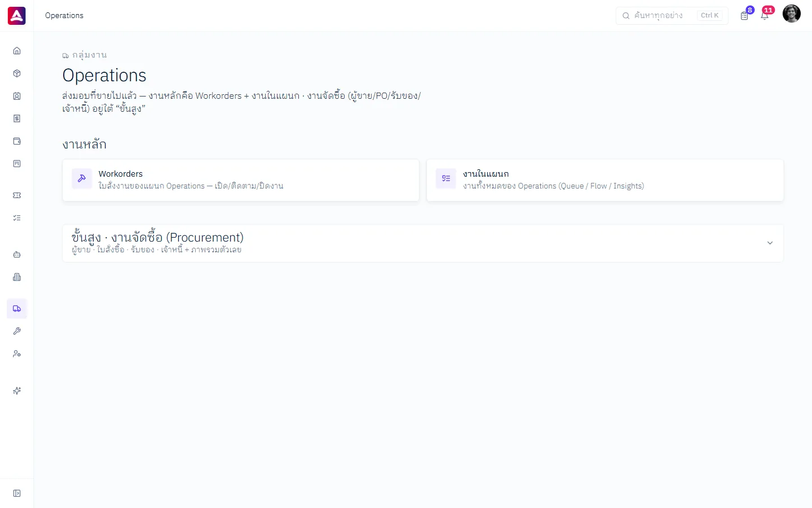812x508 pixels.
Task: Click the "งานหลัก" section heading
Action: point(85,144)
